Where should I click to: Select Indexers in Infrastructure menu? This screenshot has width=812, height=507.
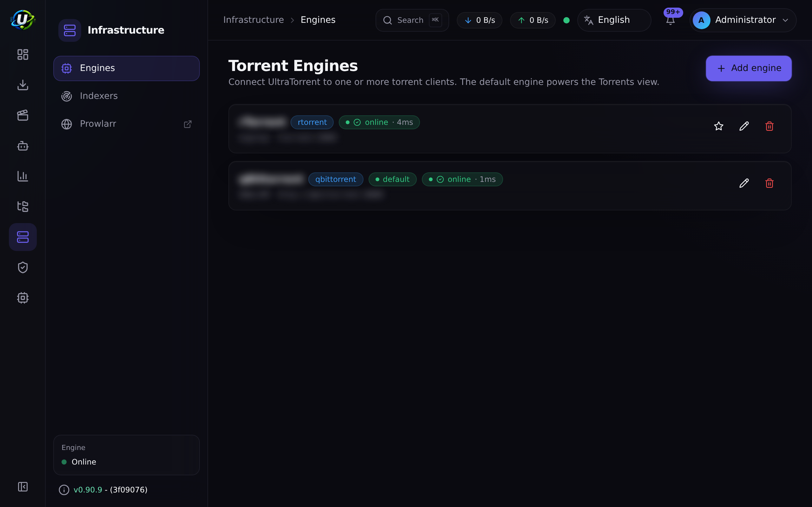pos(127,96)
